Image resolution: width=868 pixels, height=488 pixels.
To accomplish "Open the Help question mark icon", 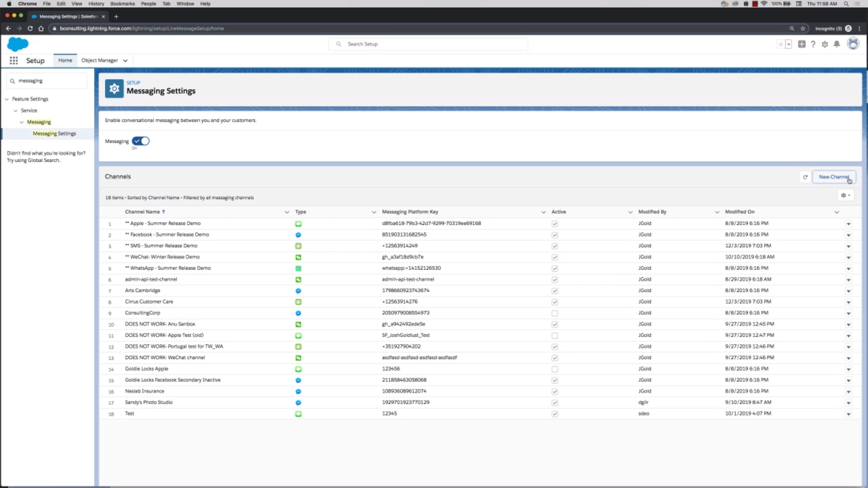I will [813, 44].
